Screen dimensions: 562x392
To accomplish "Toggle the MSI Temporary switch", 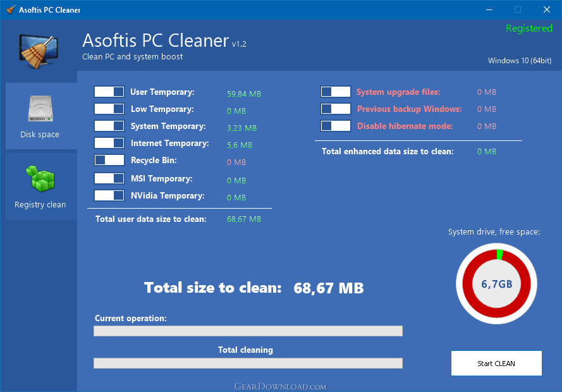I will [109, 178].
